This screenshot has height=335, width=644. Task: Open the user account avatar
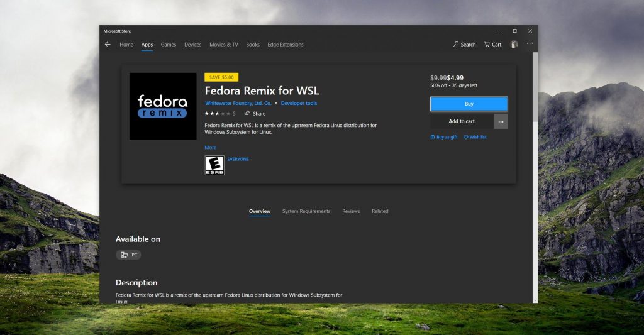[x=514, y=45]
